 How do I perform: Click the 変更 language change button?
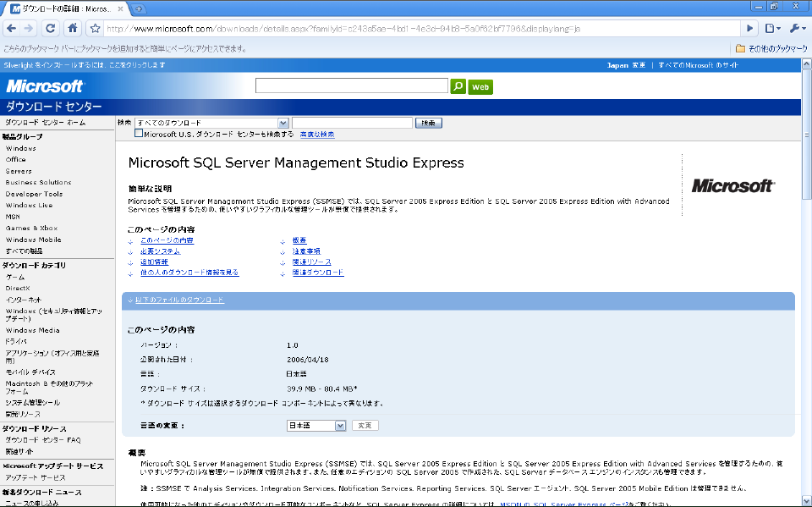365,426
